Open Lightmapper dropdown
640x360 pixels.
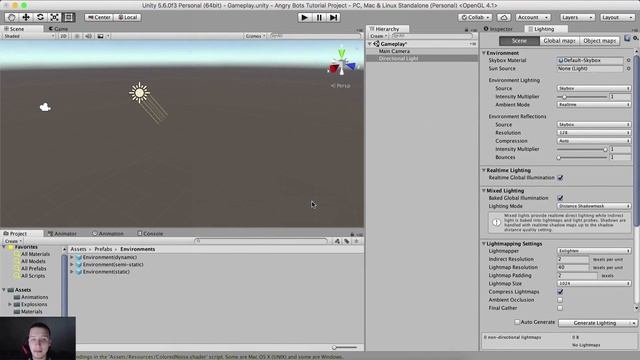tap(594, 251)
